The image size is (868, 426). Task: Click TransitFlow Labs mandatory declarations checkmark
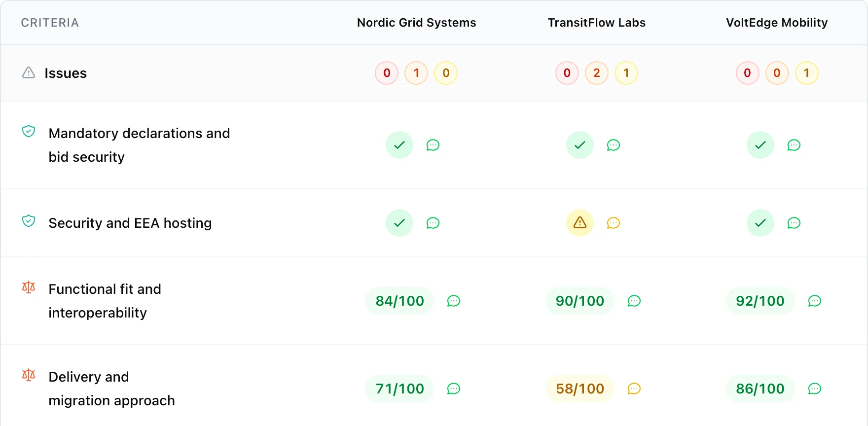tap(580, 145)
